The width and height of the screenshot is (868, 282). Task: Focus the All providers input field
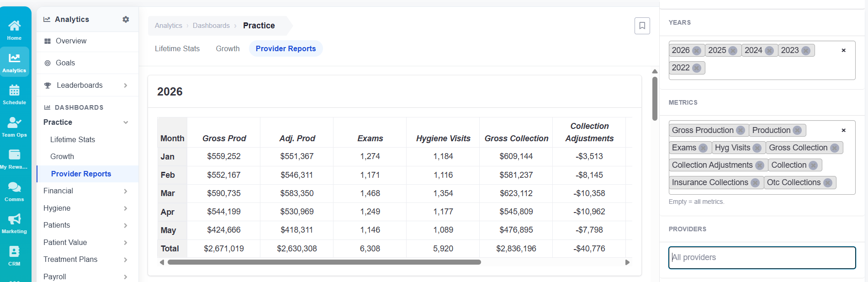tap(762, 257)
